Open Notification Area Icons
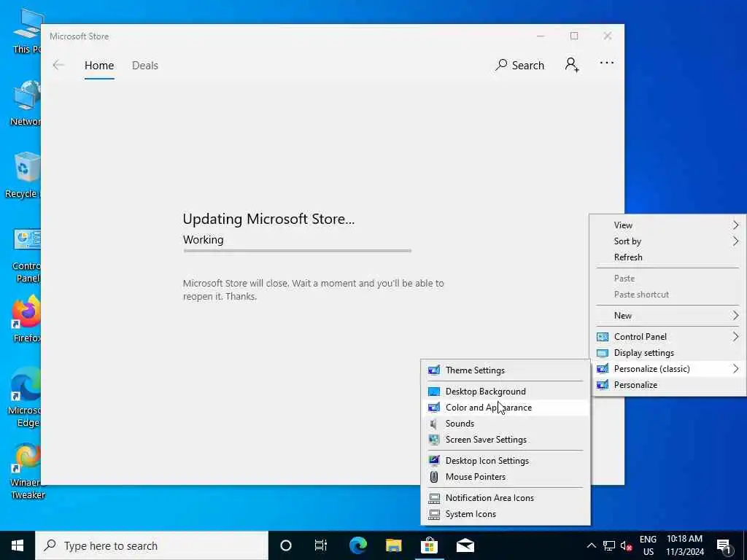 (506, 497)
